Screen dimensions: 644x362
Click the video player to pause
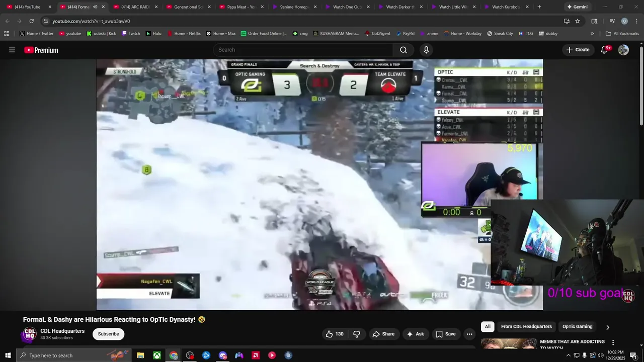pyautogui.click(x=319, y=185)
